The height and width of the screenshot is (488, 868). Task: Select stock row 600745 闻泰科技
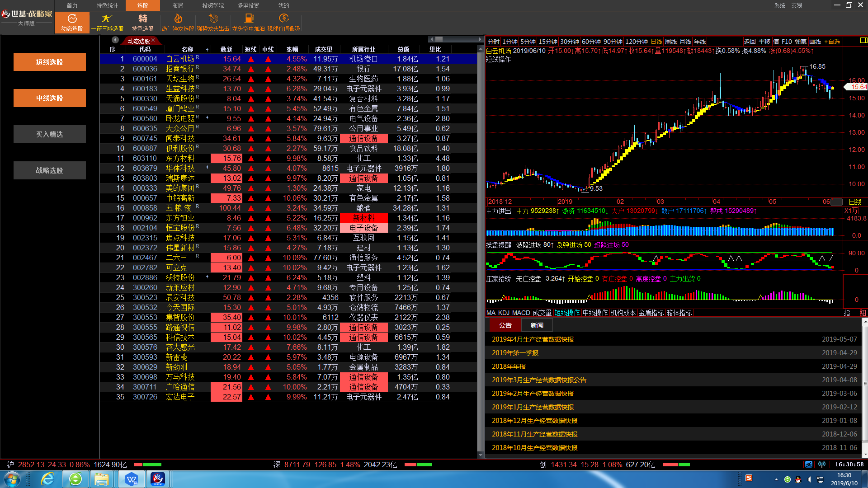pos(288,139)
